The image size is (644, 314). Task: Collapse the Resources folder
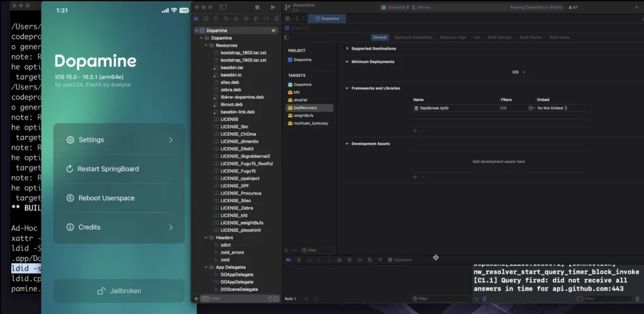tap(206, 45)
